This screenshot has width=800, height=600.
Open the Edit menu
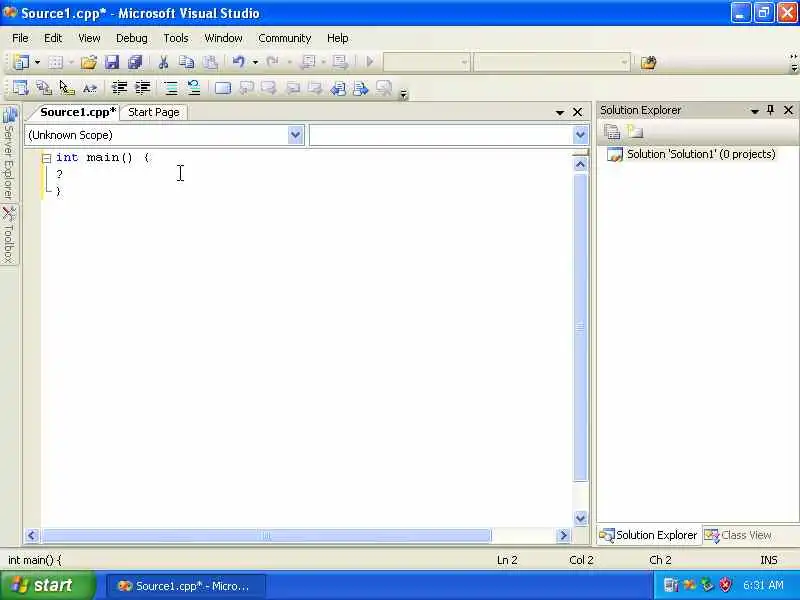point(53,38)
